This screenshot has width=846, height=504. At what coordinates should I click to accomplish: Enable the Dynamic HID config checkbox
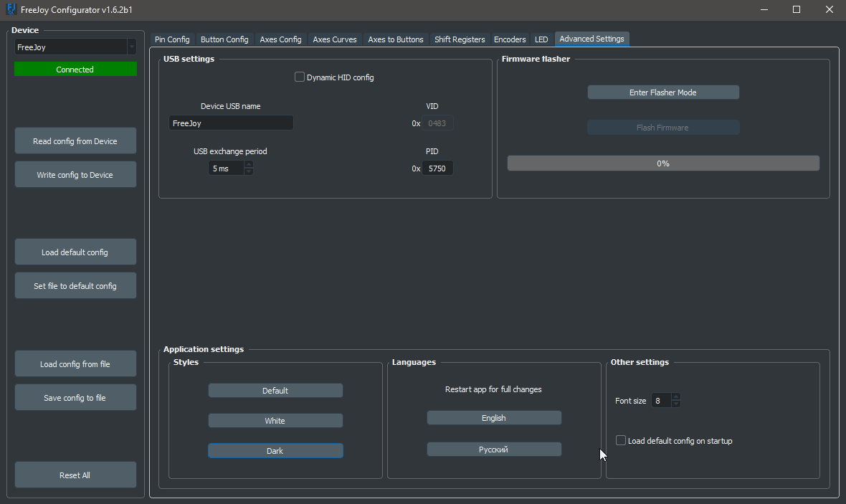coord(300,77)
